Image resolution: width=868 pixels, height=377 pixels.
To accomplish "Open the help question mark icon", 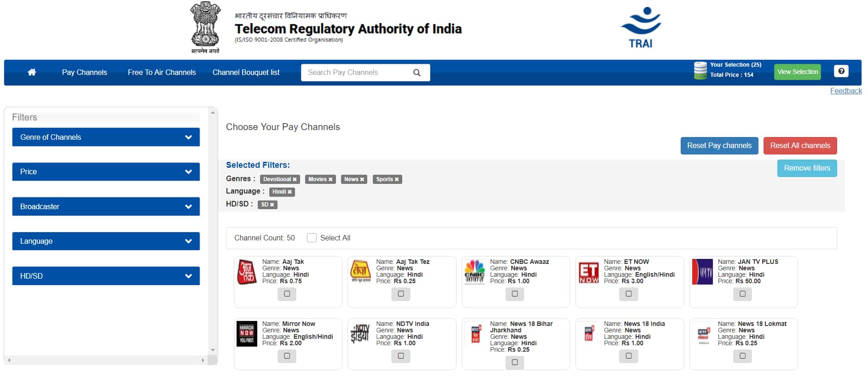I will pos(841,71).
